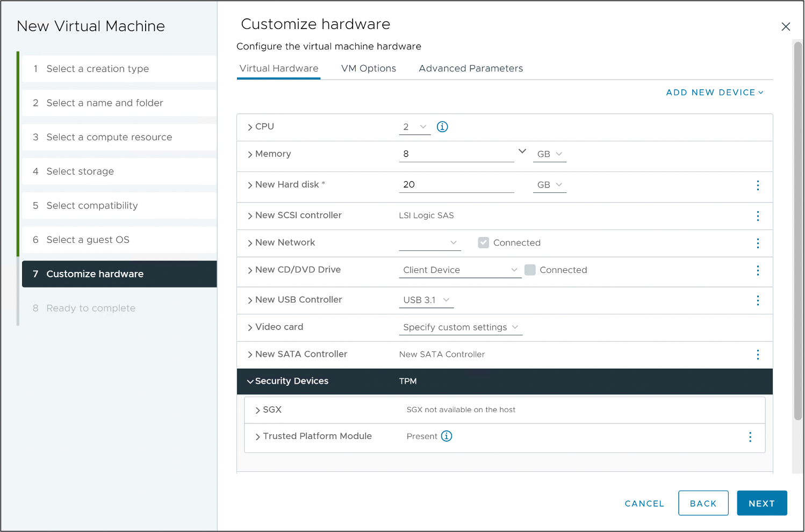The image size is (805, 532).
Task: Expand the Trusted Platform Module row
Action: click(x=258, y=437)
